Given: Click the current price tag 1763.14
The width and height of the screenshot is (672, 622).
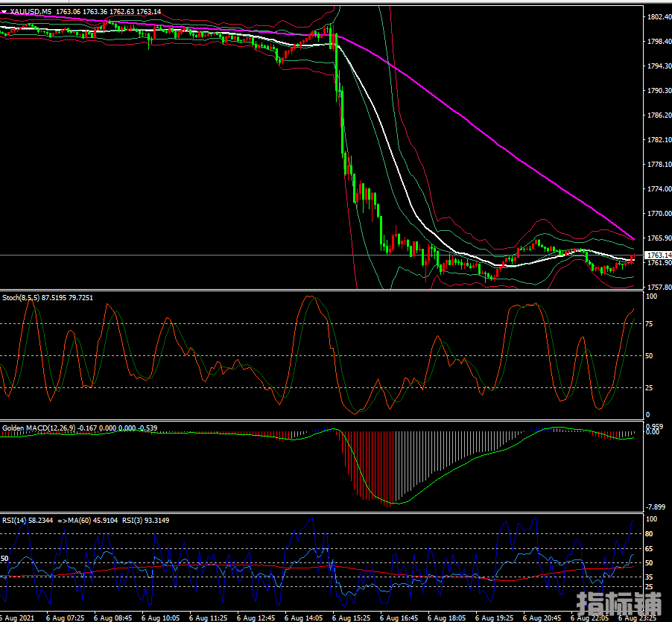Looking at the screenshot, I should pos(659,255).
